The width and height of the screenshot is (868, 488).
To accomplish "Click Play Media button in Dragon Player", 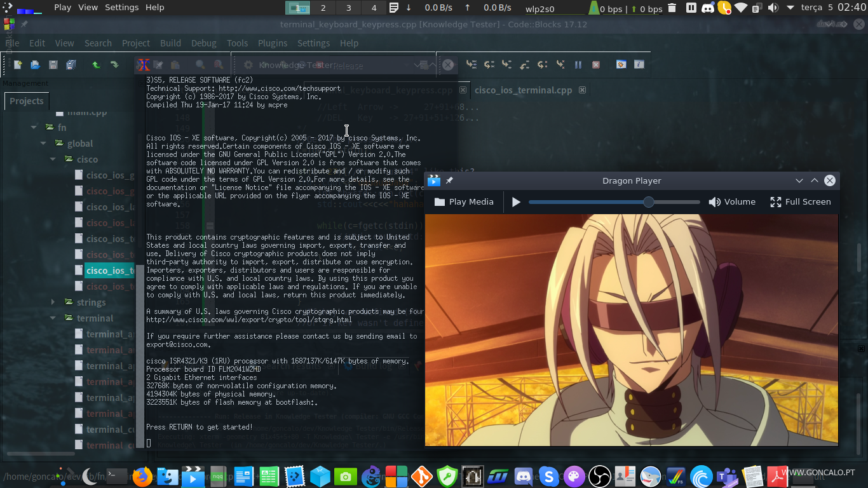I will pos(464,202).
